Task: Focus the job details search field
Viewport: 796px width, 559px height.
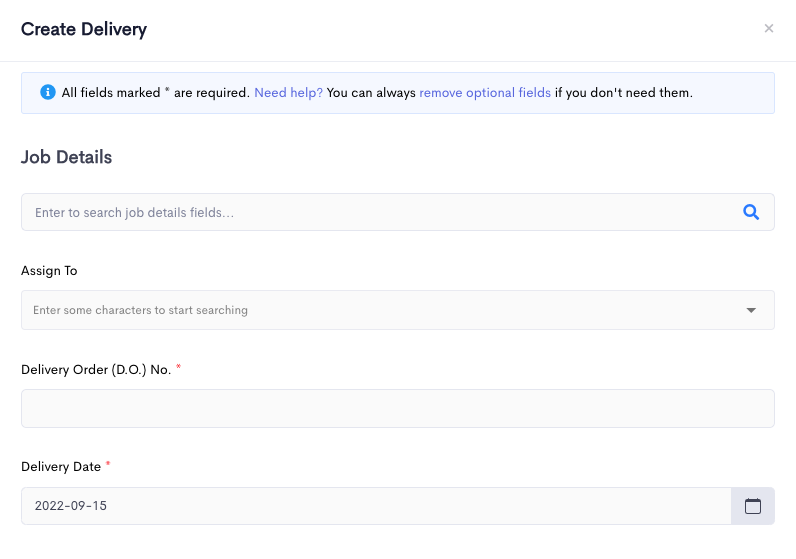Action: tap(397, 212)
